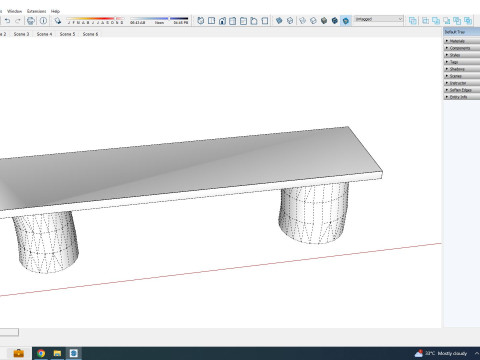The width and height of the screenshot is (480, 360).
Task: Select the left cylindrical table leg
Action: tap(46, 242)
